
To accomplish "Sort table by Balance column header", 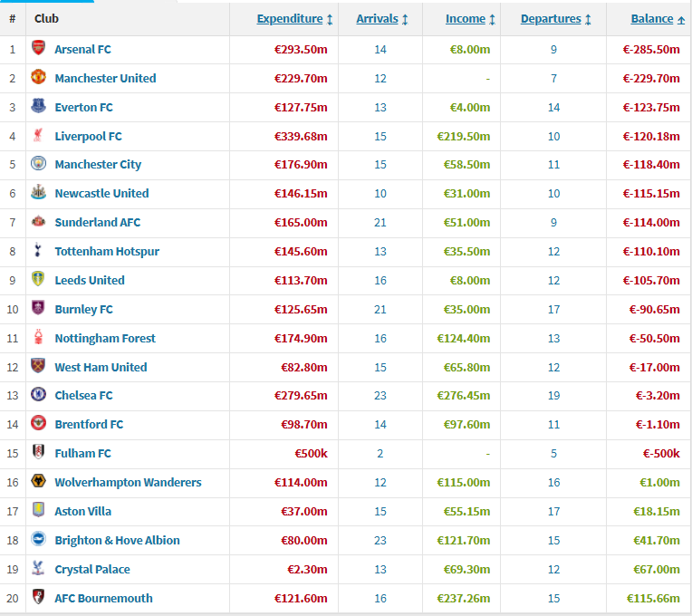I will click(x=652, y=19).
